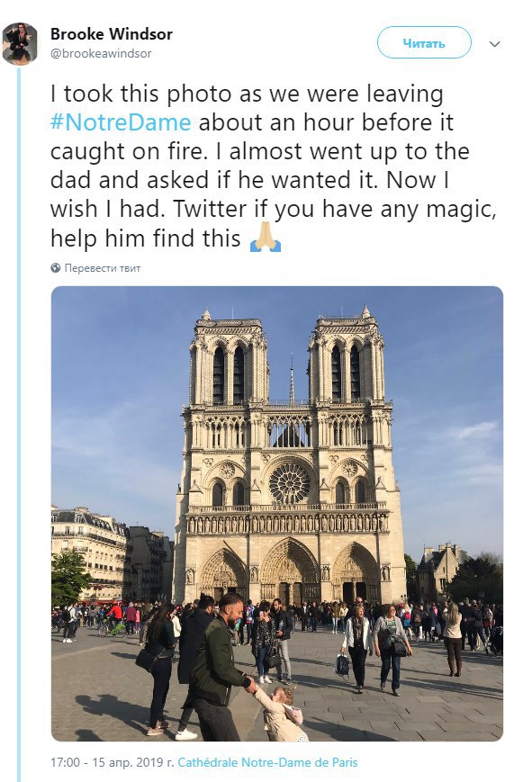The width and height of the screenshot is (532, 782).
Task: Click the Читать follow button
Action: pos(424,43)
